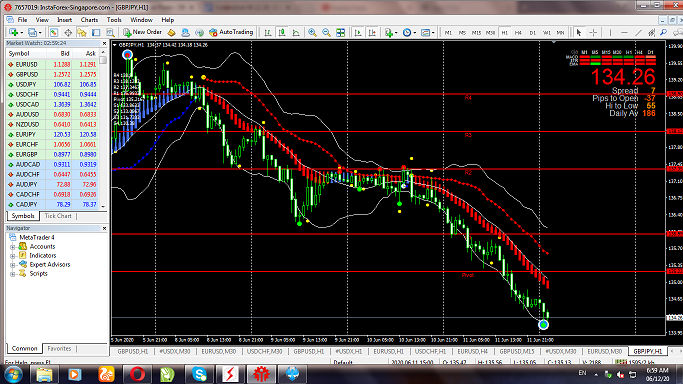Open the Insert menu
683x384 pixels.
(64, 20)
